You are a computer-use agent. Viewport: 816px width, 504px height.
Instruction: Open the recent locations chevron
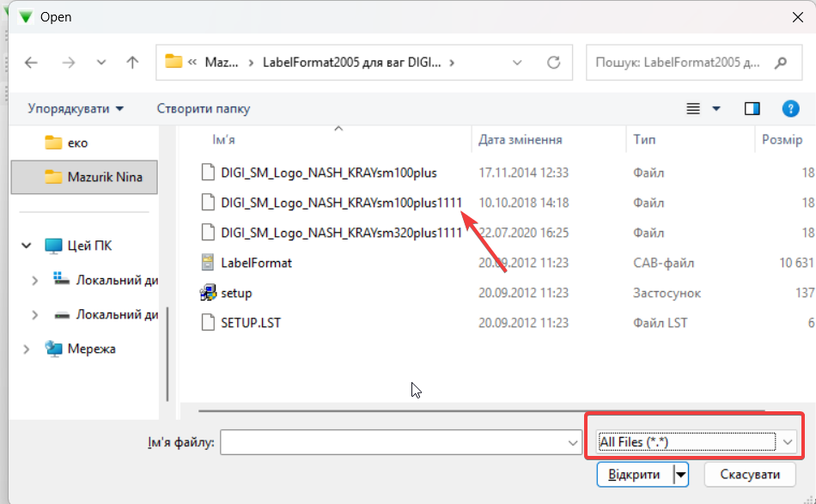point(101,63)
